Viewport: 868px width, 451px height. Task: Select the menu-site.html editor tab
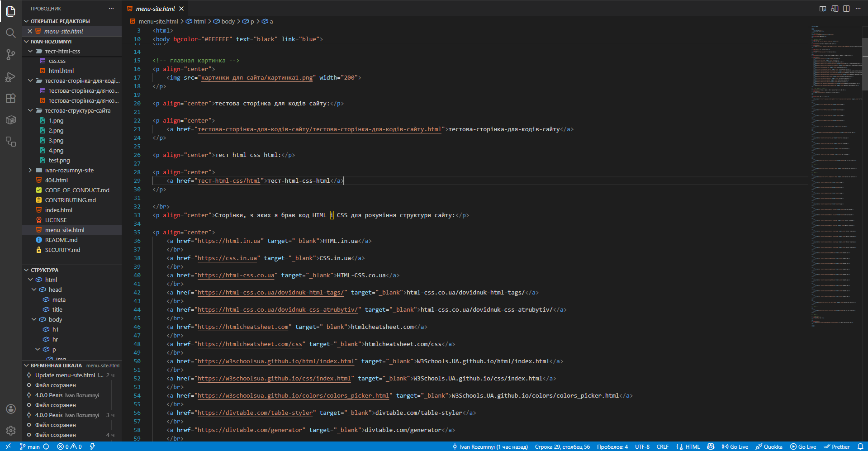155,9
